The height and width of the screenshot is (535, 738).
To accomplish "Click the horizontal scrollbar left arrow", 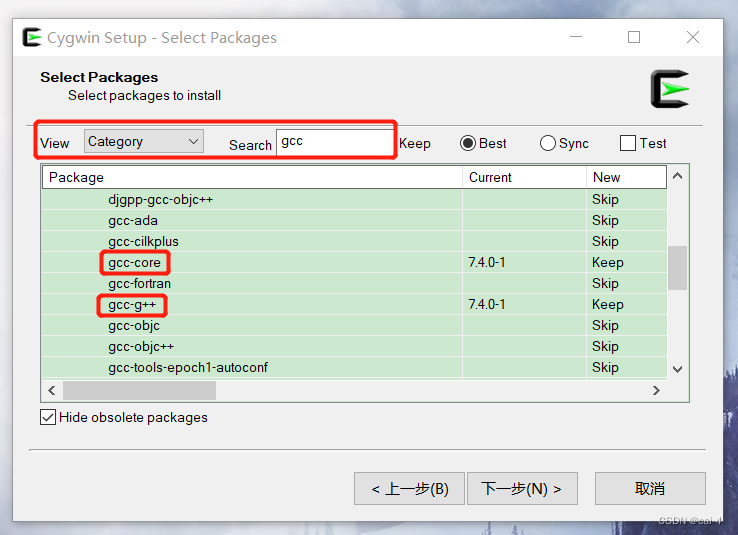I will pos(52,391).
